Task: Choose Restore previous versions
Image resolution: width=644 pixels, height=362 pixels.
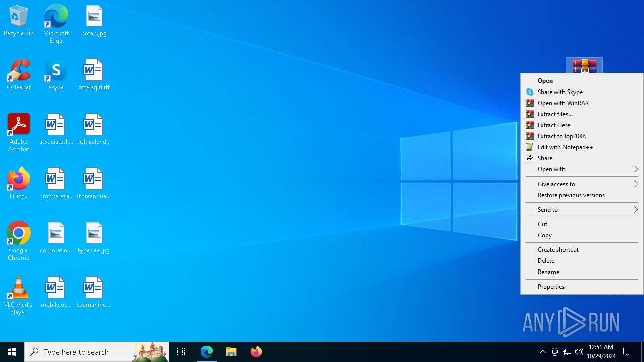Action: click(x=582, y=195)
